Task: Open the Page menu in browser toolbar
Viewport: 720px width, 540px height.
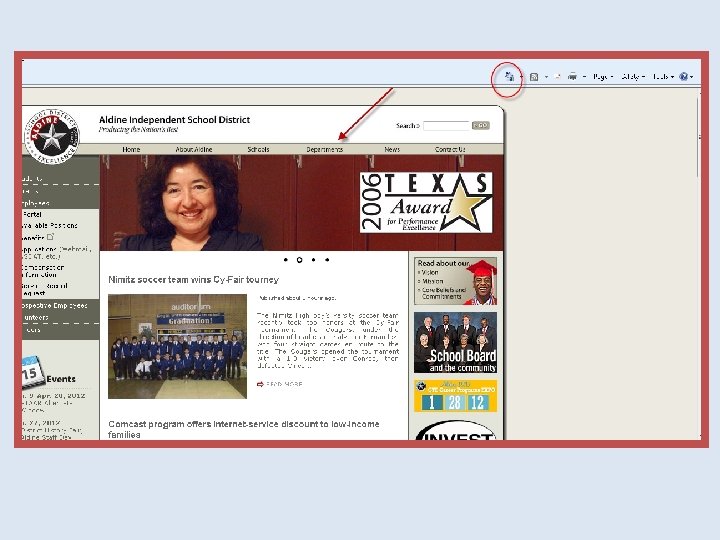Action: [x=602, y=77]
